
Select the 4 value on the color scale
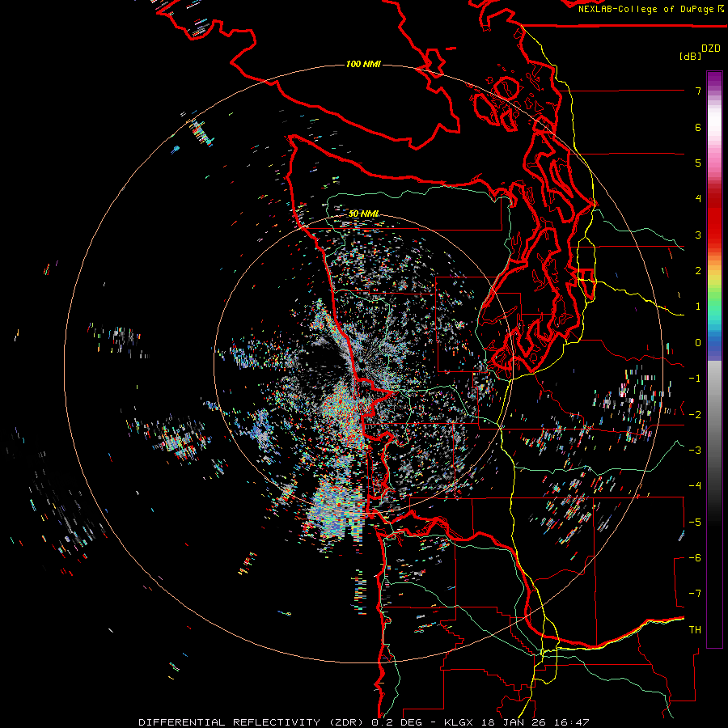(698, 199)
